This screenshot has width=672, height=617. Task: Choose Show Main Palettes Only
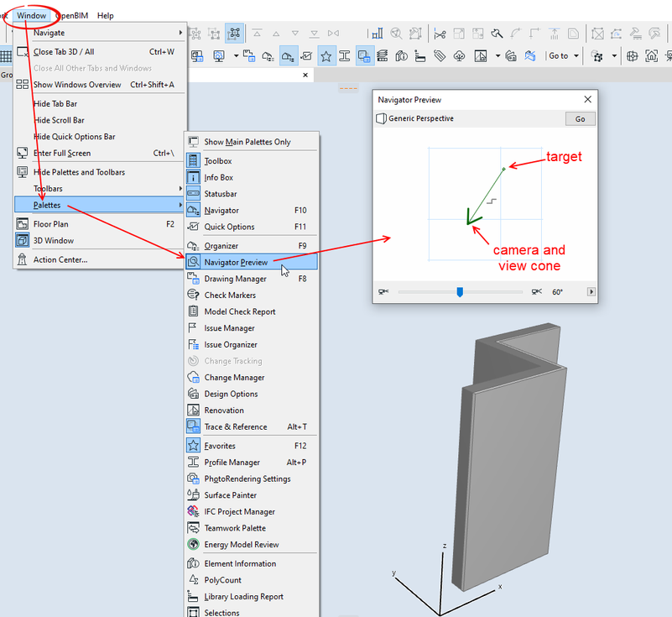pyautogui.click(x=247, y=142)
